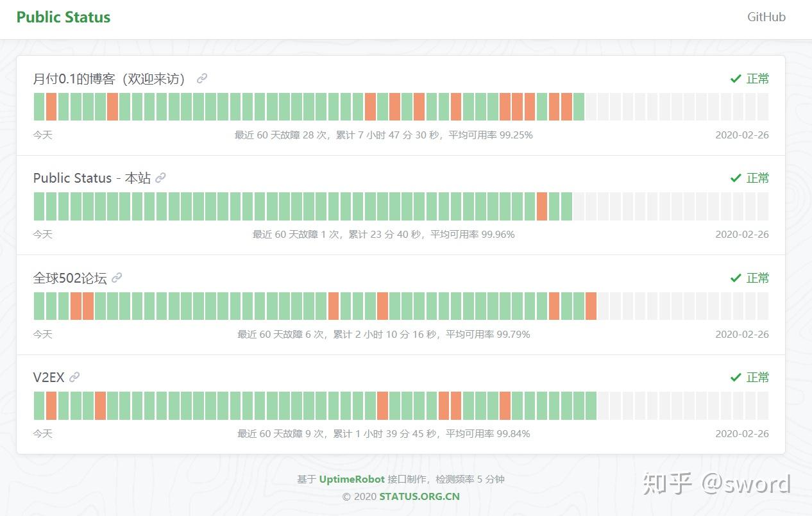Select the 今天 label under V2EX's status bar

coord(42,433)
